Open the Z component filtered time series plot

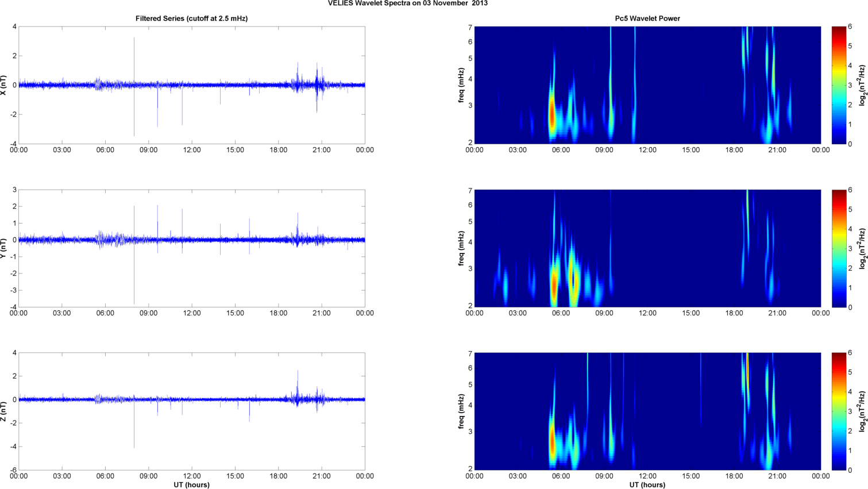pyautogui.click(x=192, y=411)
